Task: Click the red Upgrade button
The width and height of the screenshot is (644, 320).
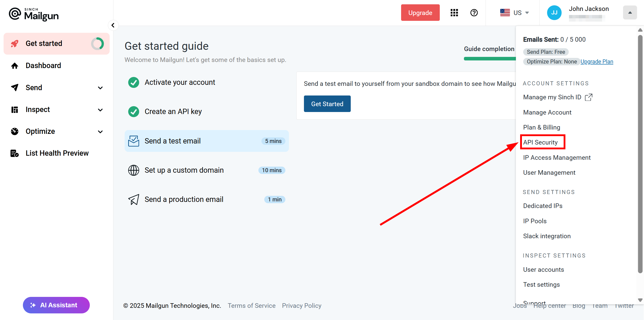Action: (x=420, y=13)
